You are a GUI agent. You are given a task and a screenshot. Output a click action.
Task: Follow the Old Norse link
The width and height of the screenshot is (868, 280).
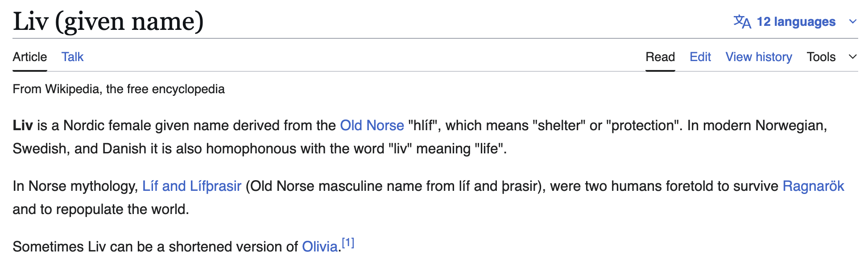[x=372, y=125]
